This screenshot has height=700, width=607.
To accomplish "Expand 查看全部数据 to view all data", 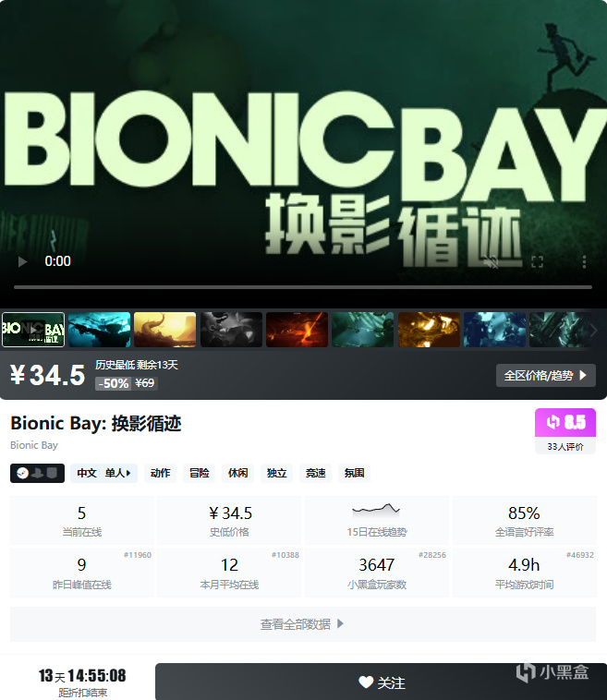I will 303,624.
